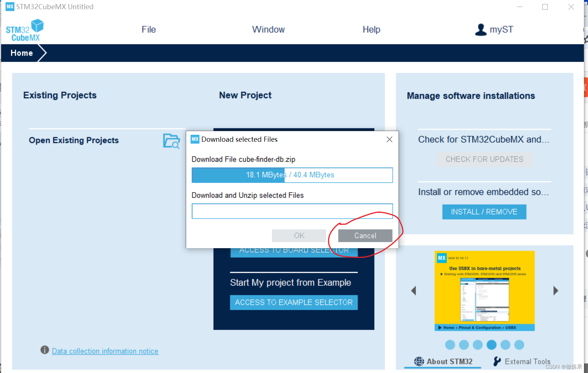The height and width of the screenshot is (373, 588).
Task: Click CHECK FOR UPDATES button
Action: point(484,159)
